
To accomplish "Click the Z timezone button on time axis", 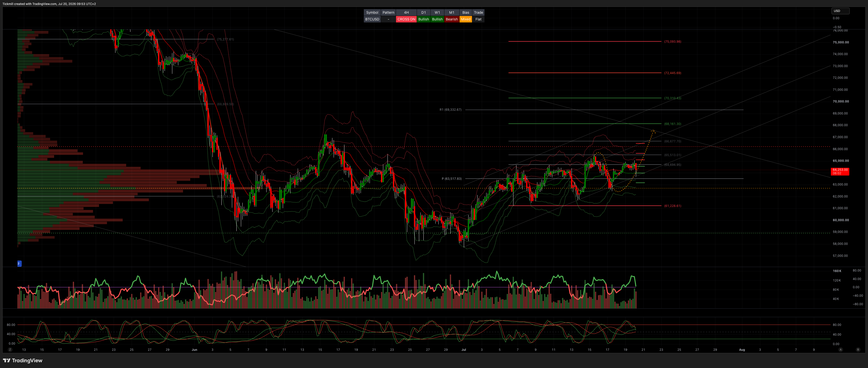I will tap(10, 350).
